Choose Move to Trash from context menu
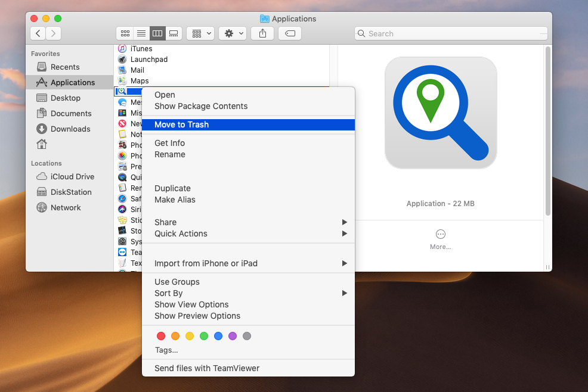Screen dimensions: 588x392 pos(182,125)
